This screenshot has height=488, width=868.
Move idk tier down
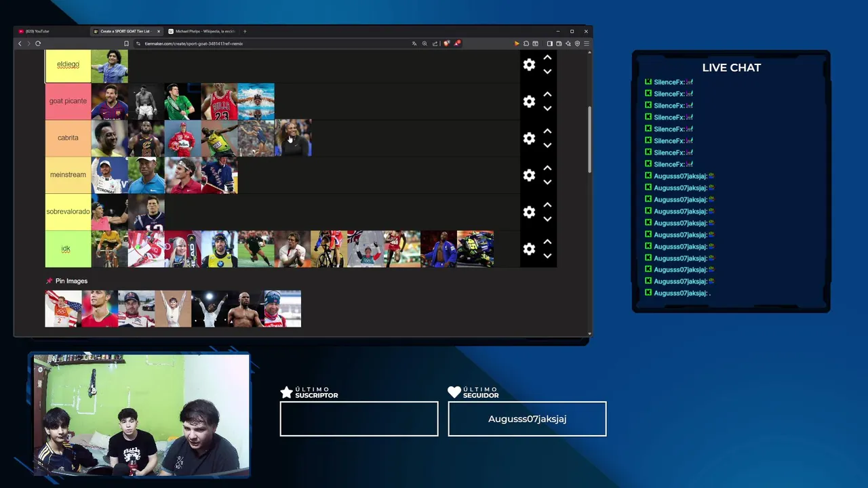[x=547, y=256]
